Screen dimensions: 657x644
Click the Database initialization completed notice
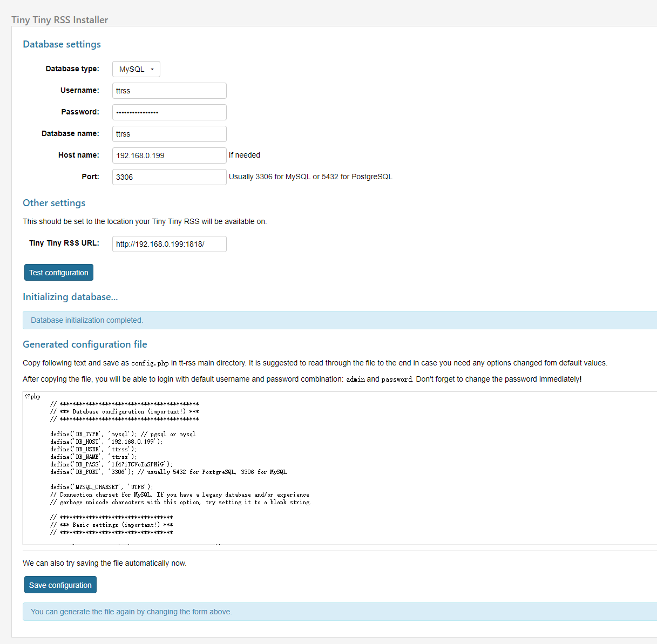click(x=340, y=320)
